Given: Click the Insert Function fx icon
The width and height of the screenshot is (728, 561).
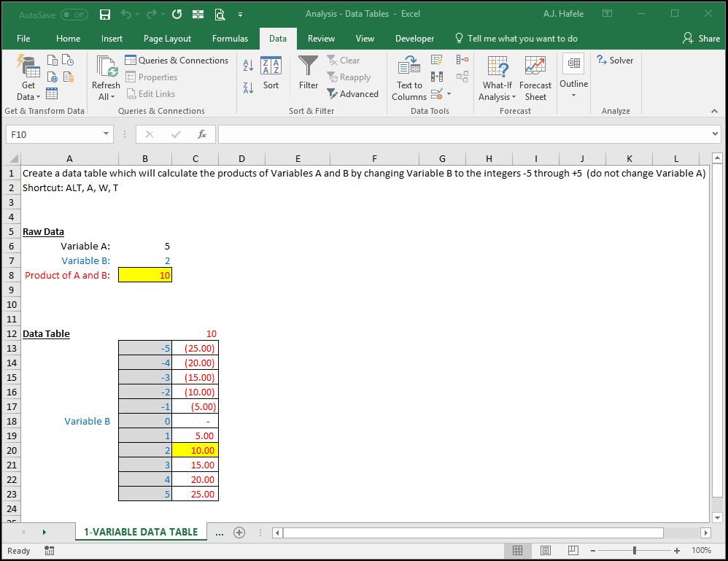Looking at the screenshot, I should [201, 134].
